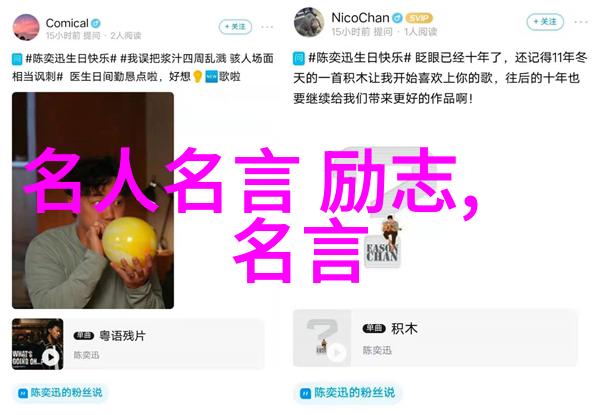The height and width of the screenshot is (415, 600).
Task: View the yellow balloon photo
Action: [x=93, y=200]
